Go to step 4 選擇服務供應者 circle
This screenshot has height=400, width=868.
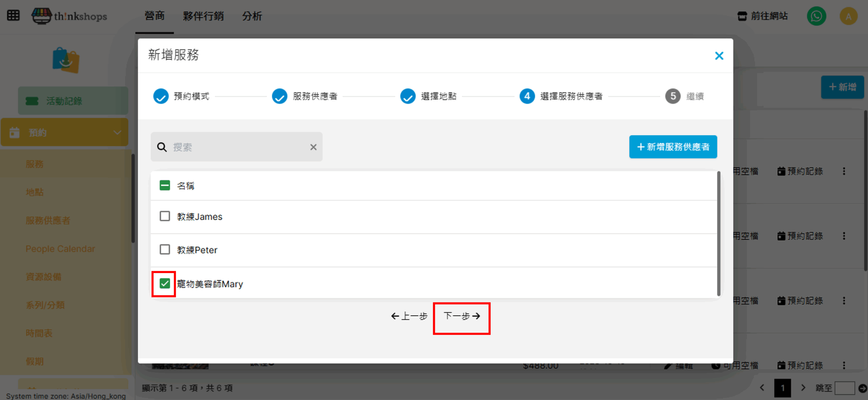coord(527,96)
